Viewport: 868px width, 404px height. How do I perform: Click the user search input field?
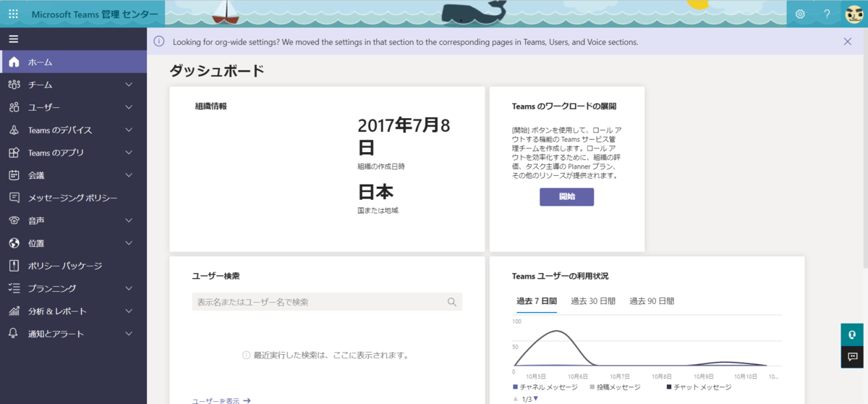327,302
